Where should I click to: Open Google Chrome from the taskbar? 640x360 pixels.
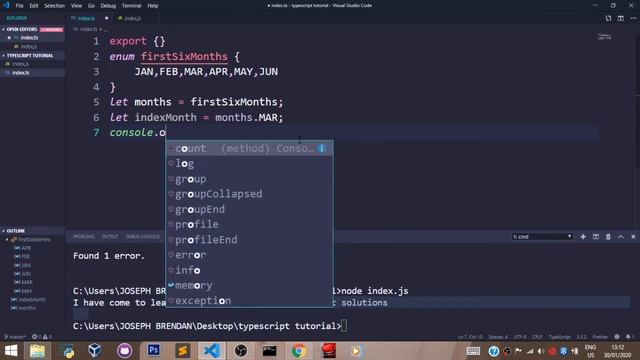pyautogui.click(x=298, y=351)
